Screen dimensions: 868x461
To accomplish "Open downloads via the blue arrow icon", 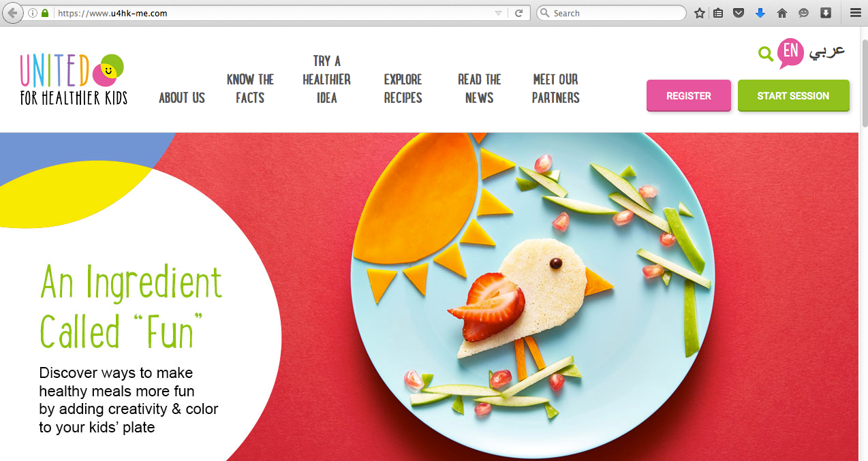I will 760,13.
